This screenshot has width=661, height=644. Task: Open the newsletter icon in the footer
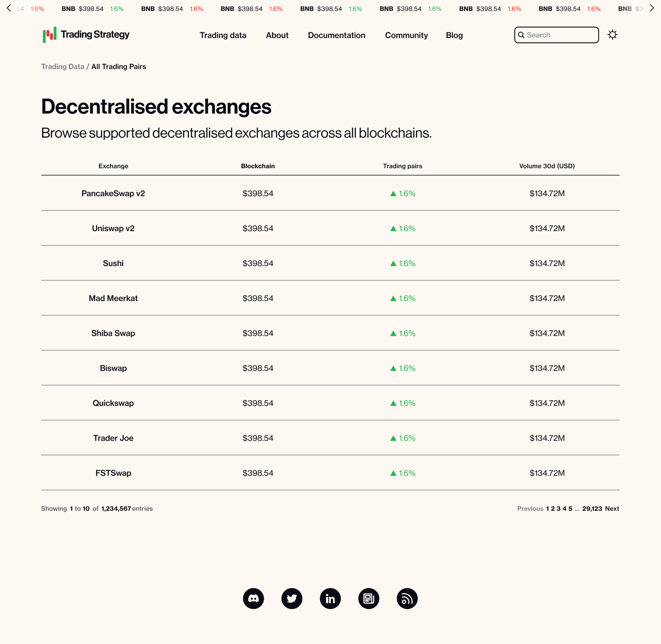[369, 599]
